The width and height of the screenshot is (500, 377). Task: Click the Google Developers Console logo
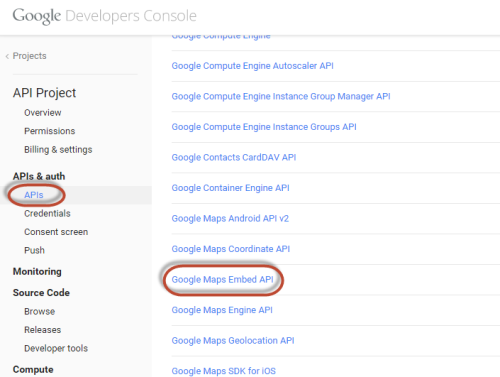pos(104,16)
